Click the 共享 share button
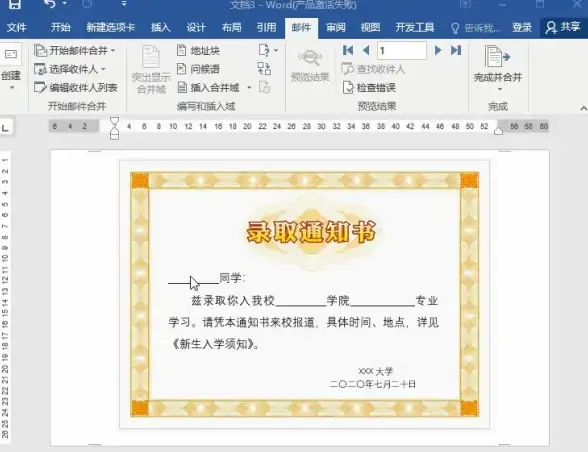588x452 pixels. (563, 27)
